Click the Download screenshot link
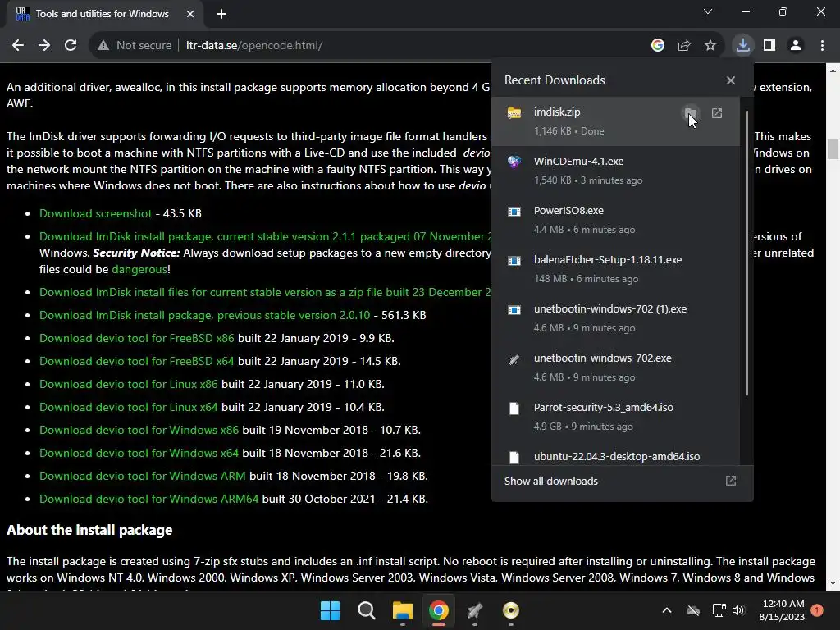This screenshot has width=840, height=630. [95, 213]
